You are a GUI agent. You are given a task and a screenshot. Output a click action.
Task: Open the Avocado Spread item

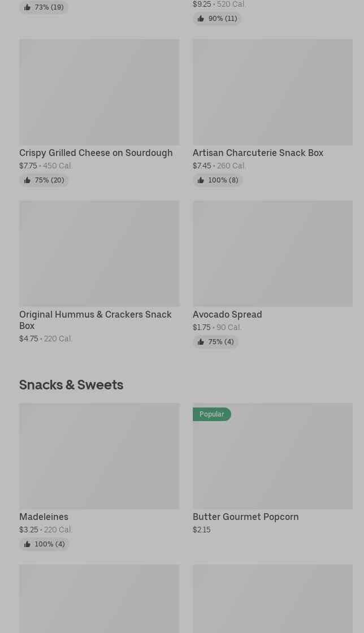tap(227, 314)
